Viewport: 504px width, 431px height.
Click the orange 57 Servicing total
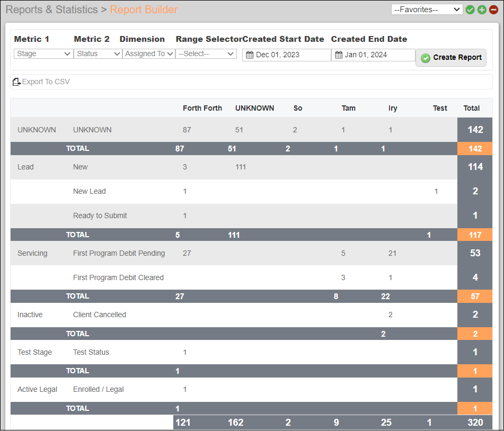[x=475, y=297]
